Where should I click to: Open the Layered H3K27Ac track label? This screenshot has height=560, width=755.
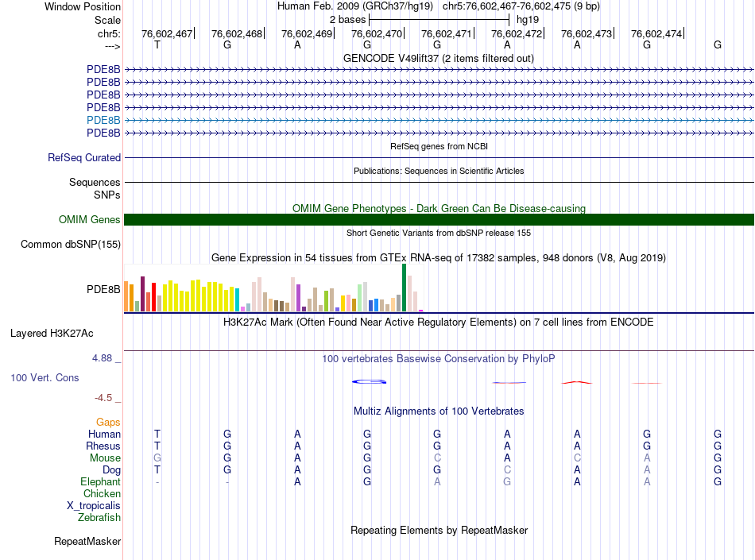(52, 334)
